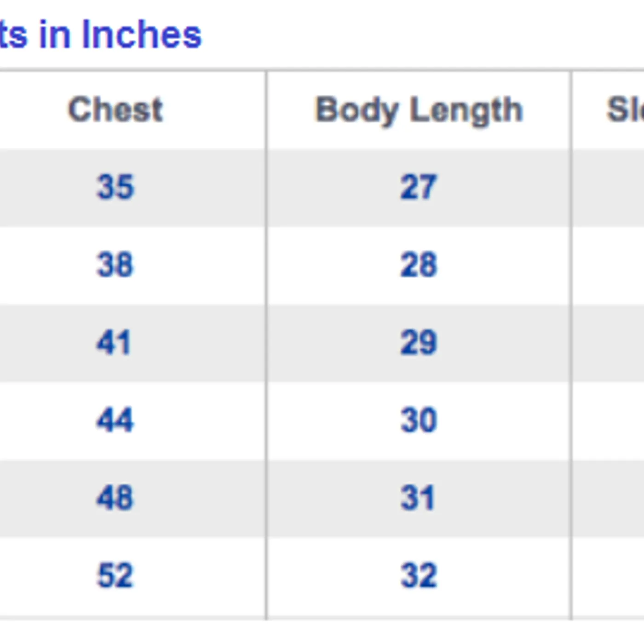
Task: Click third-column cell in the 48 chest row
Action: pyautogui.click(x=608, y=498)
